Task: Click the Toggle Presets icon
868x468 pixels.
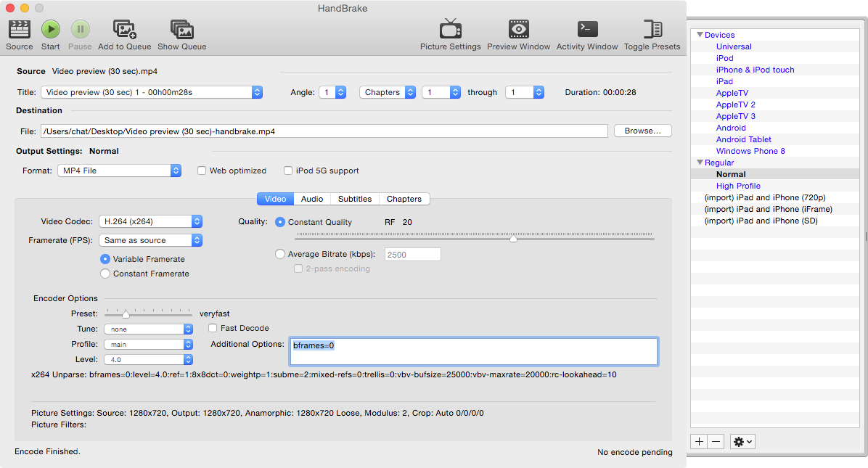Action: [652, 30]
